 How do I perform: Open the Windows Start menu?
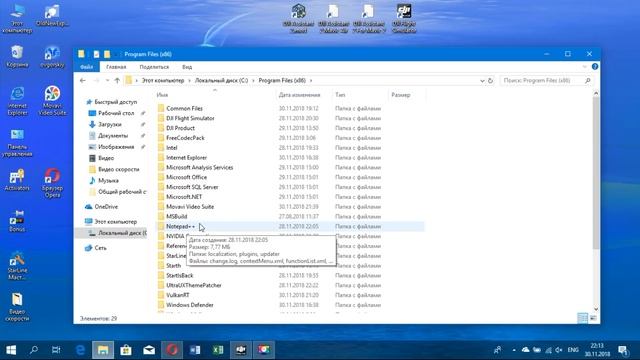(11, 350)
